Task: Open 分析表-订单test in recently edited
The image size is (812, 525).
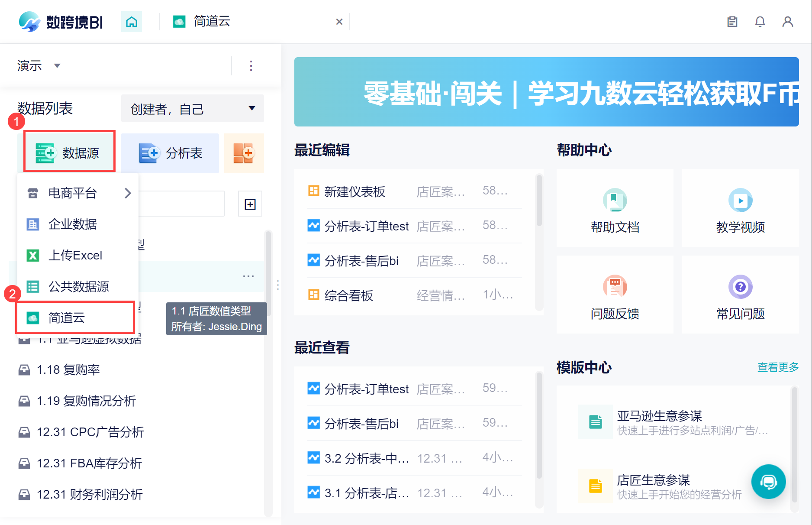Action: point(414,226)
